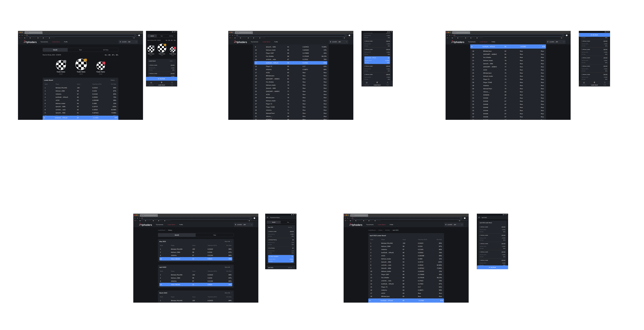Click address bar in History page mockup browser
The width and height of the screenshot is (644, 330).
[196, 218]
